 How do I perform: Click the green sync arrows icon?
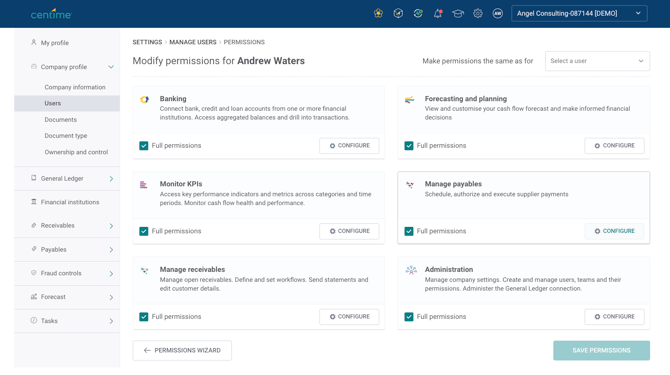coord(418,14)
